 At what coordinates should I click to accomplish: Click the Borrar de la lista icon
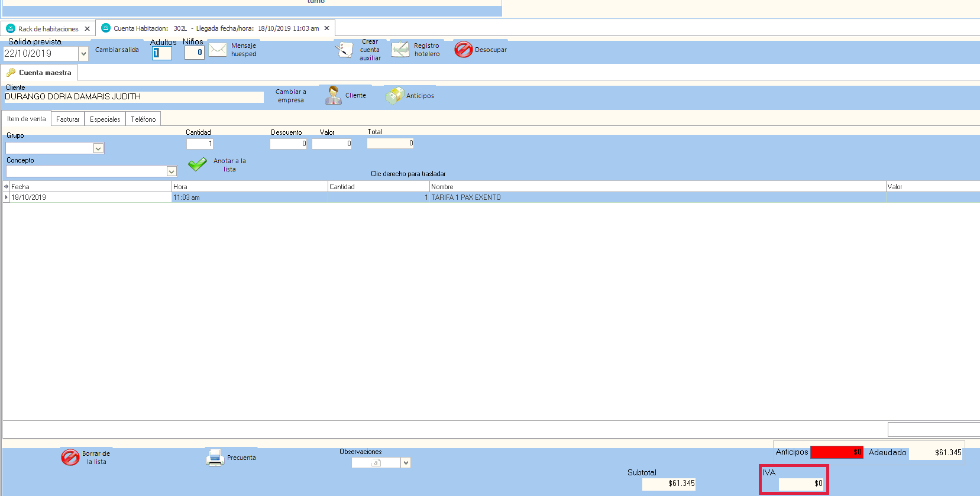[x=70, y=457]
